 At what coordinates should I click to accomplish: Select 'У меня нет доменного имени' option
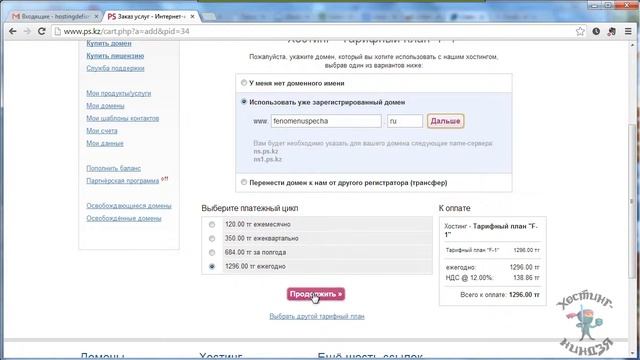pos(244,83)
